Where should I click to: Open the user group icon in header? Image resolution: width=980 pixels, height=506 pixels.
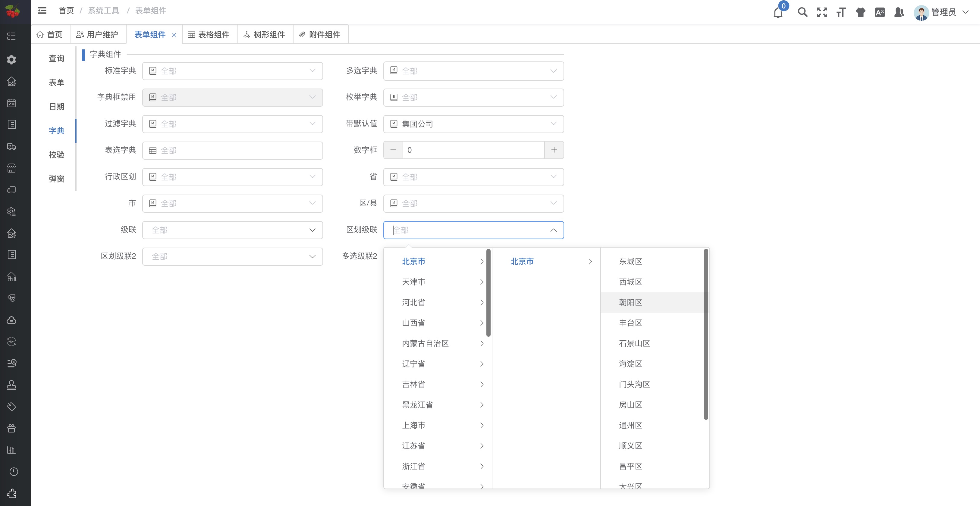899,12
